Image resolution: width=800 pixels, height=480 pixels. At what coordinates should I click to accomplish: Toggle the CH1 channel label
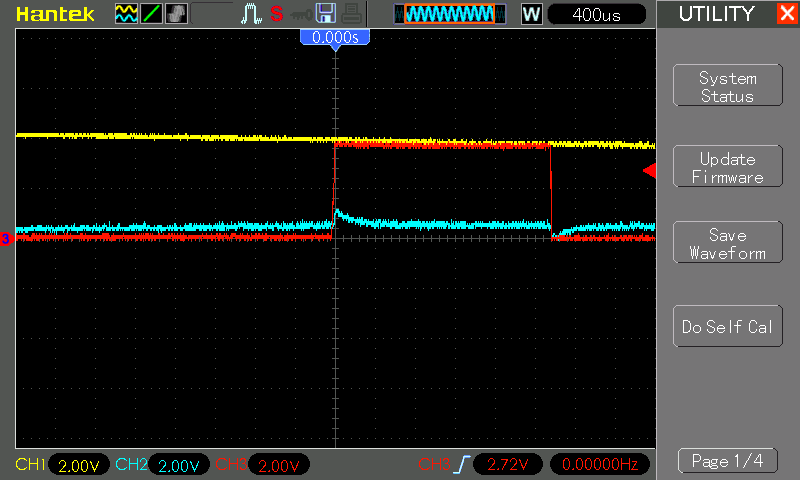31,464
